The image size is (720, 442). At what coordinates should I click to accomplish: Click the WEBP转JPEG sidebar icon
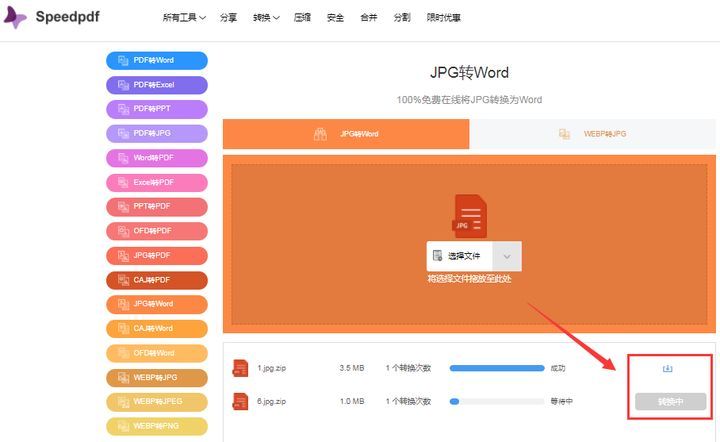123,402
